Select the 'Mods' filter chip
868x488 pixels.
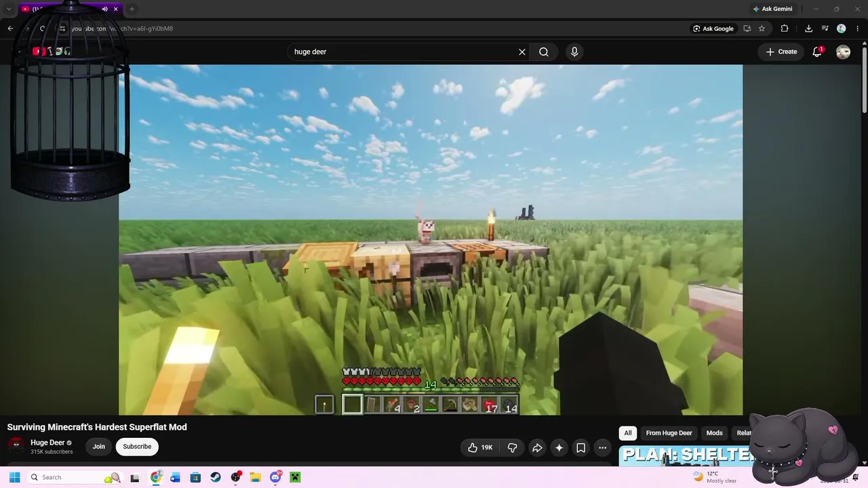click(715, 433)
